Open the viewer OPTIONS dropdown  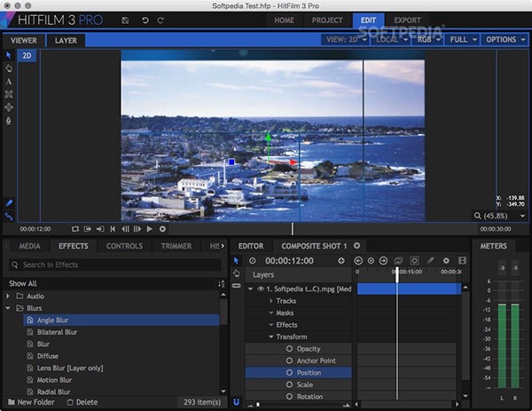click(505, 40)
